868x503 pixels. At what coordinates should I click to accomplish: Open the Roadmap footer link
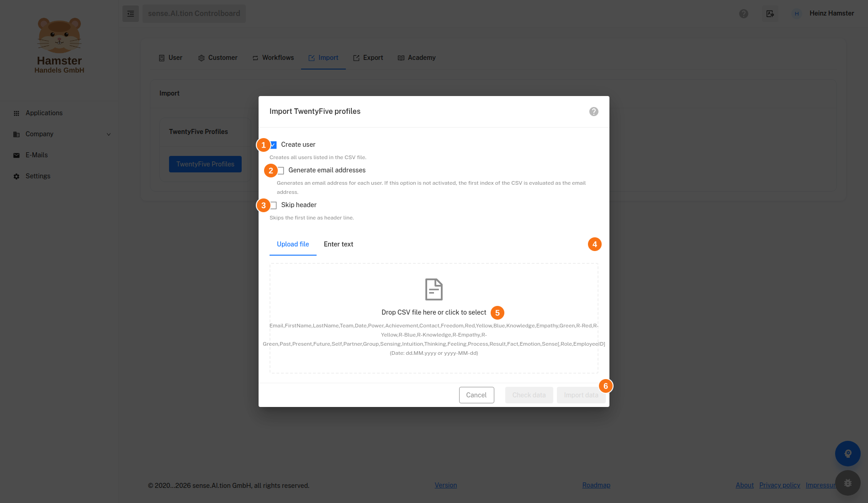point(596,485)
